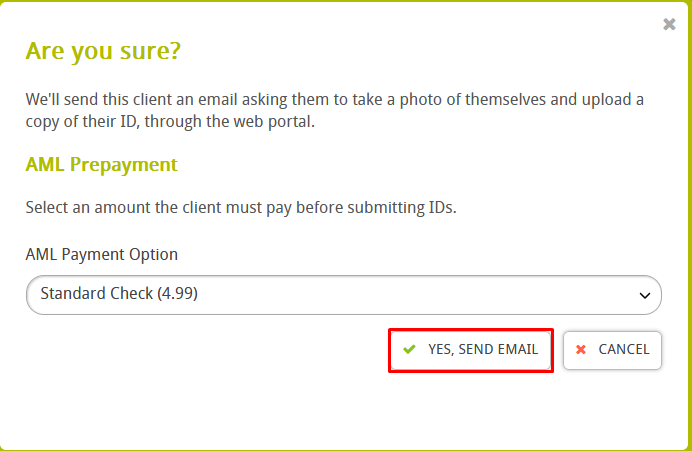Click the red cross icon beside Cancel
The width and height of the screenshot is (692, 451).
tap(581, 350)
